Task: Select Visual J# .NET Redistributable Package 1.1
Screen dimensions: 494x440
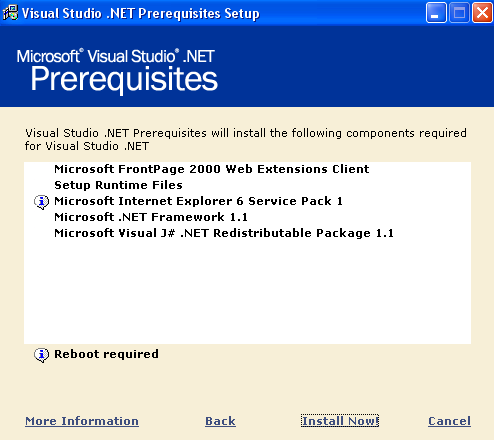Action: point(224,233)
